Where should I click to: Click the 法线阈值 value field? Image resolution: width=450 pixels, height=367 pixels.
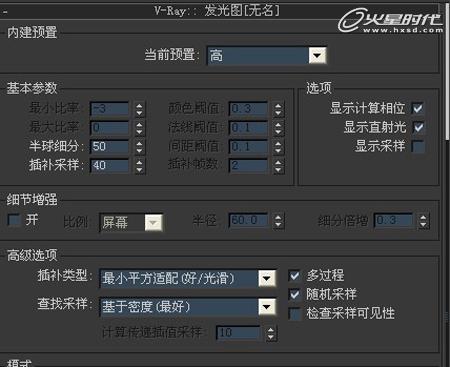[248, 128]
